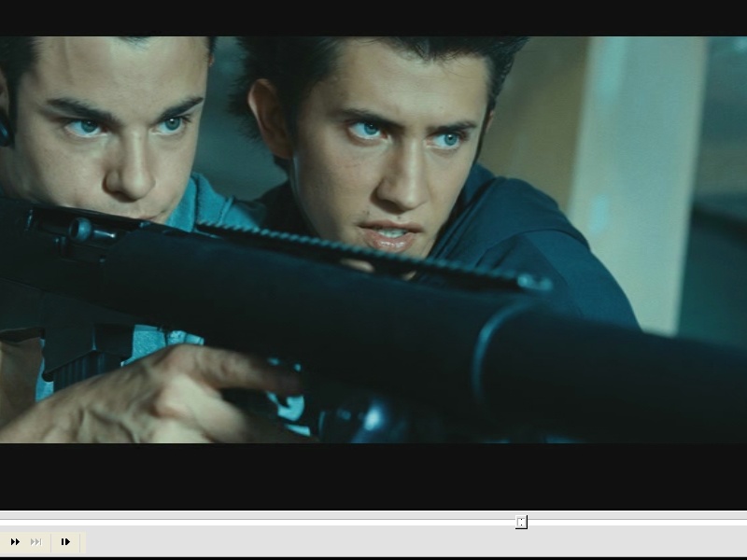Screen dimensions: 747x560
Task: Click the seek bar right of the thumb
Action: pyautogui.click(x=635, y=522)
